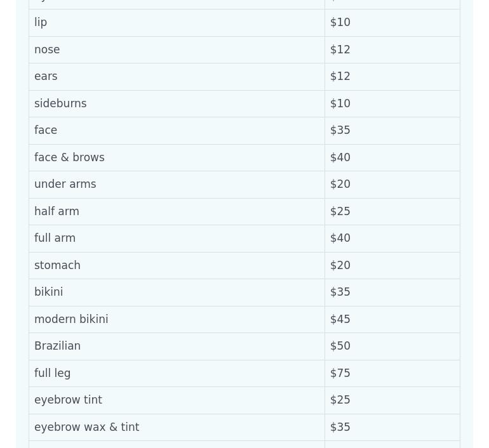This screenshot has width=489, height=448.
Task: Click the Brazilian service row
Action: pos(57,346)
